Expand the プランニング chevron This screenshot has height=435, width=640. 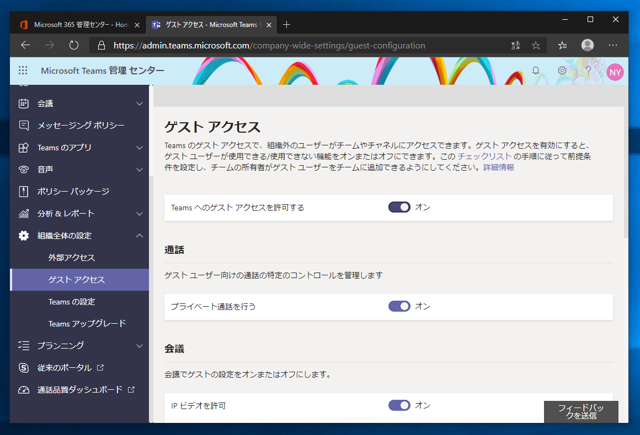coord(139,346)
